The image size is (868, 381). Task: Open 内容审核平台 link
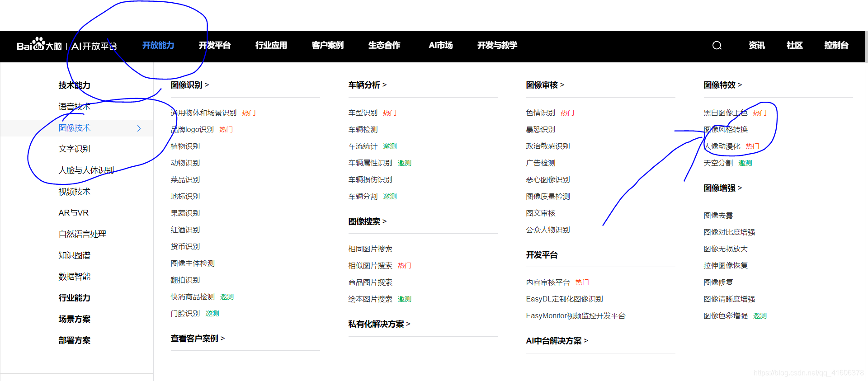(x=548, y=282)
